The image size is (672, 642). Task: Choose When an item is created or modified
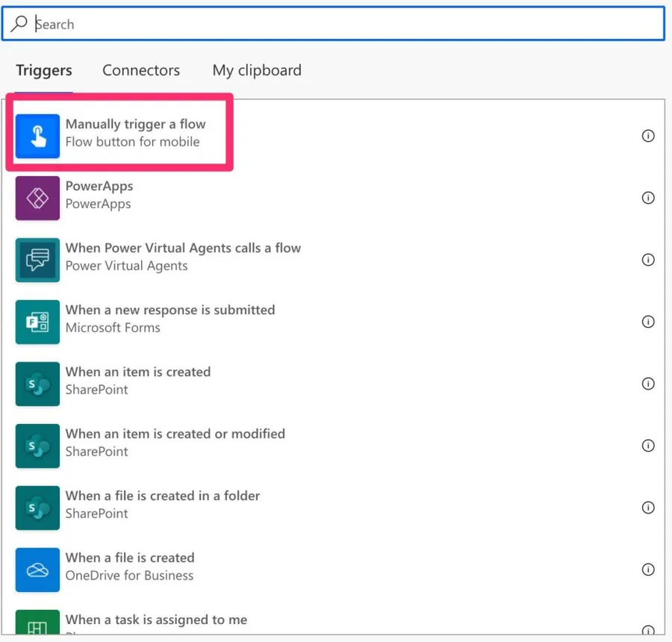(175, 434)
